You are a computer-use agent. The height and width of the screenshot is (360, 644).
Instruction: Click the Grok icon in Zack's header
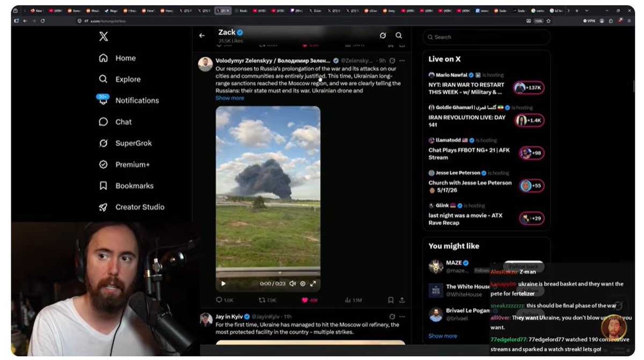click(x=383, y=35)
